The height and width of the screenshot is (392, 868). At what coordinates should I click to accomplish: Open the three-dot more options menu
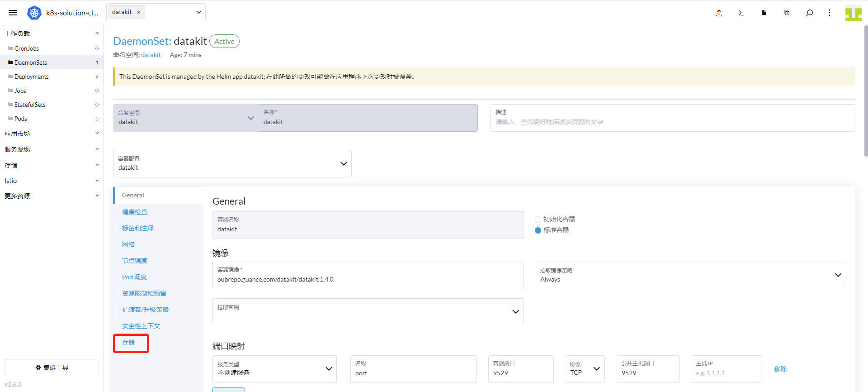tap(830, 13)
